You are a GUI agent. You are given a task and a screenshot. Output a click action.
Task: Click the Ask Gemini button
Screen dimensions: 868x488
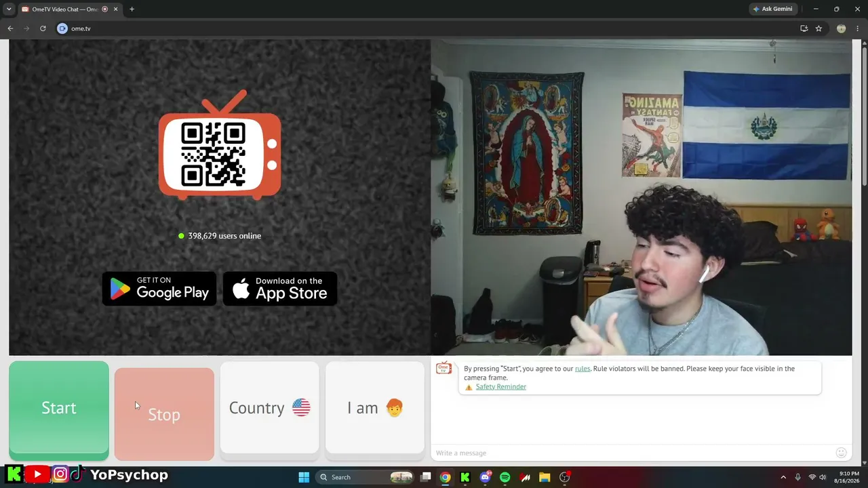coord(773,9)
